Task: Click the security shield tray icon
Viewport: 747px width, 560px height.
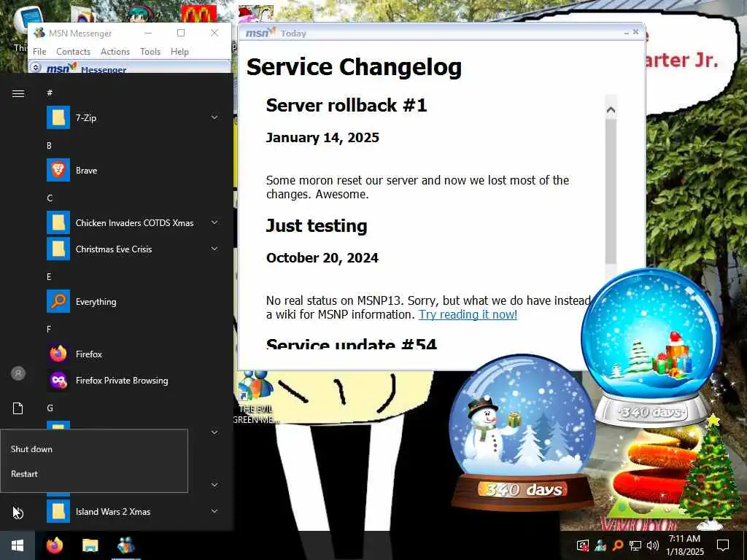Action: 583,545
